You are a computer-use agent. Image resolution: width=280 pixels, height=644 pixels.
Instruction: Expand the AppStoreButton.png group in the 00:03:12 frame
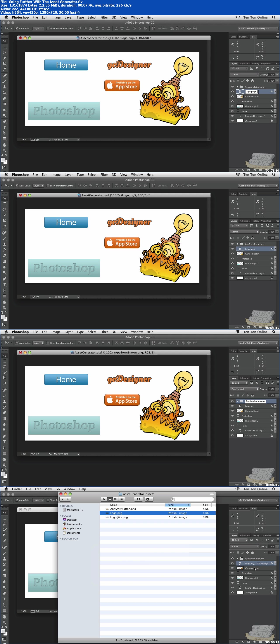click(237, 244)
